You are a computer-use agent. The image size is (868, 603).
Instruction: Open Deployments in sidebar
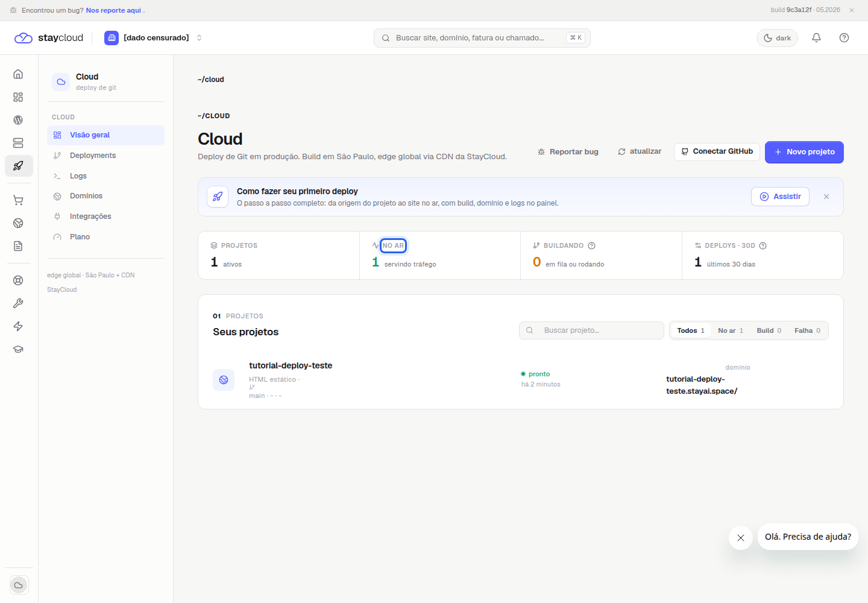click(x=105, y=156)
